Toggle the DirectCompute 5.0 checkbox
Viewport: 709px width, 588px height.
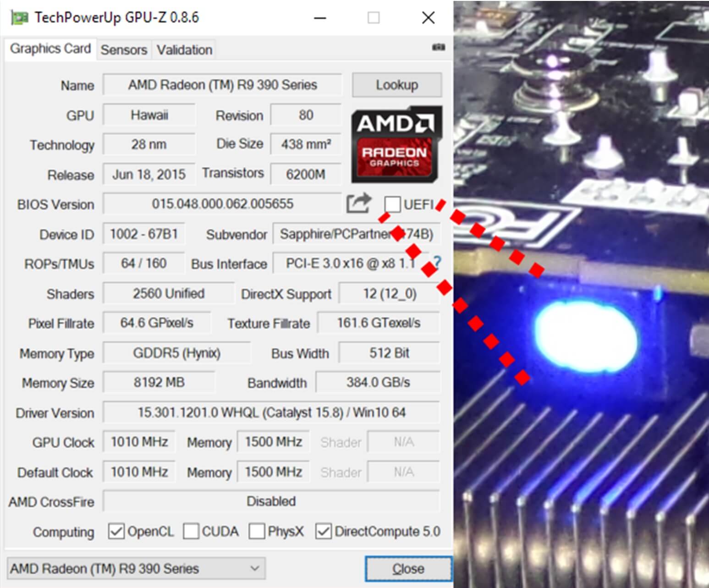[323, 532]
